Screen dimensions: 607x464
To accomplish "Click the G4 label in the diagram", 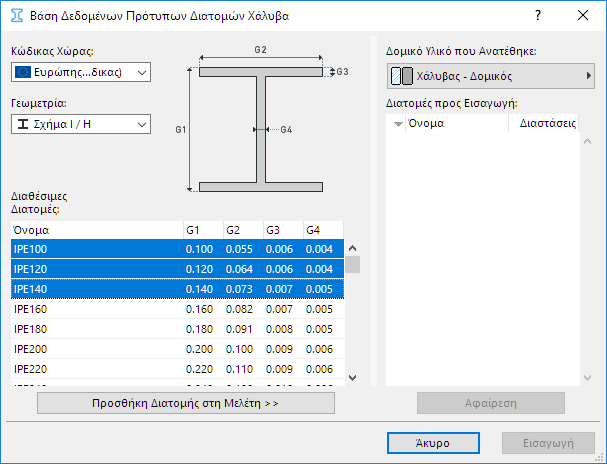I will tap(286, 130).
